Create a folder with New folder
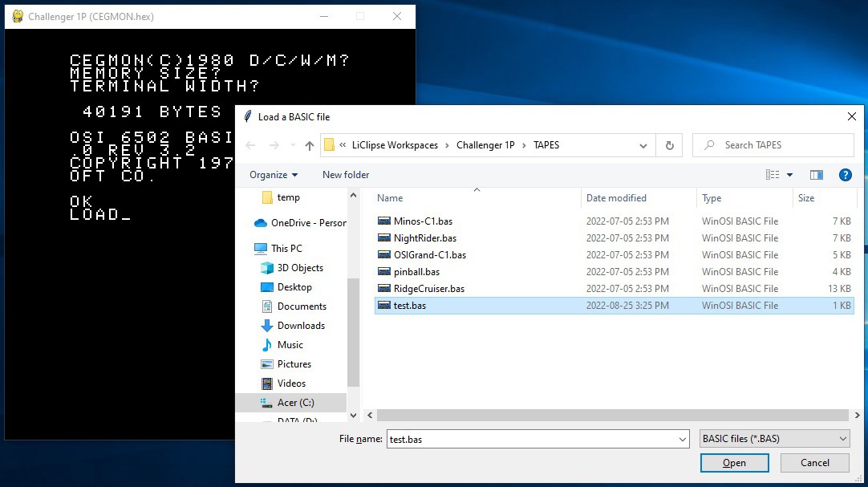 [345, 174]
